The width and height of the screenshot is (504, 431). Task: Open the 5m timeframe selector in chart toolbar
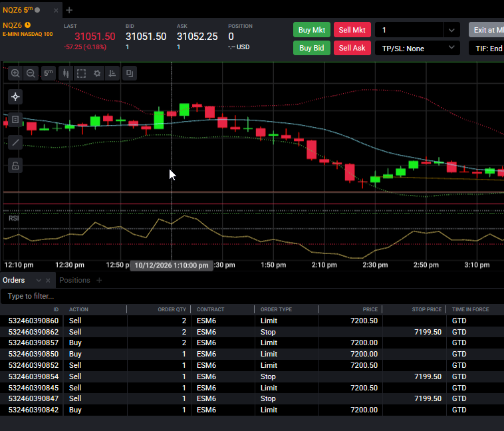coord(49,73)
